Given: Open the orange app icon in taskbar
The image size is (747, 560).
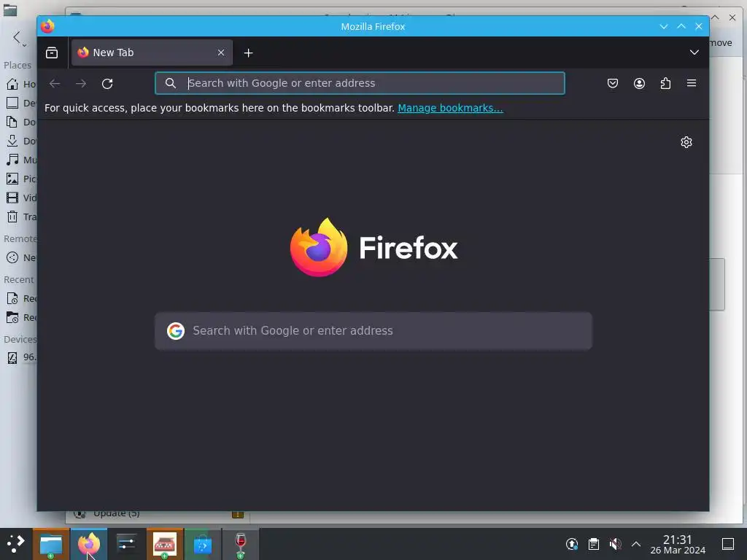Looking at the screenshot, I should coord(165,544).
